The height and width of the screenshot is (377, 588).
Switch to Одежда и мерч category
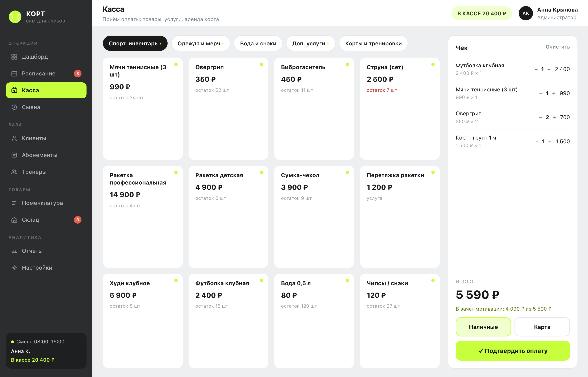pos(201,43)
